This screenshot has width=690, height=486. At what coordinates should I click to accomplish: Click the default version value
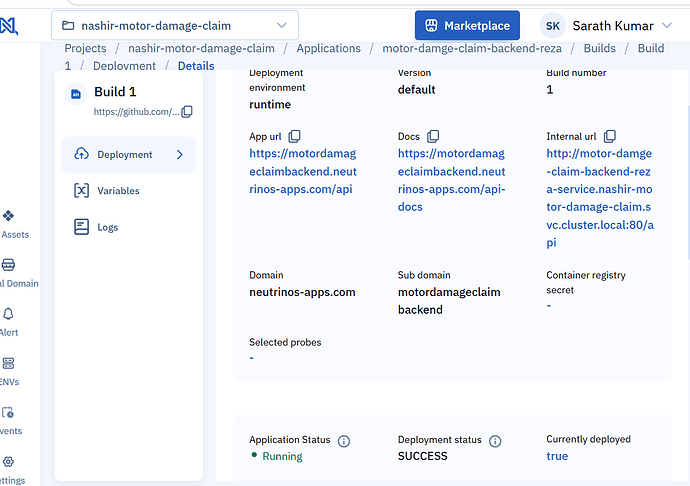[416, 90]
